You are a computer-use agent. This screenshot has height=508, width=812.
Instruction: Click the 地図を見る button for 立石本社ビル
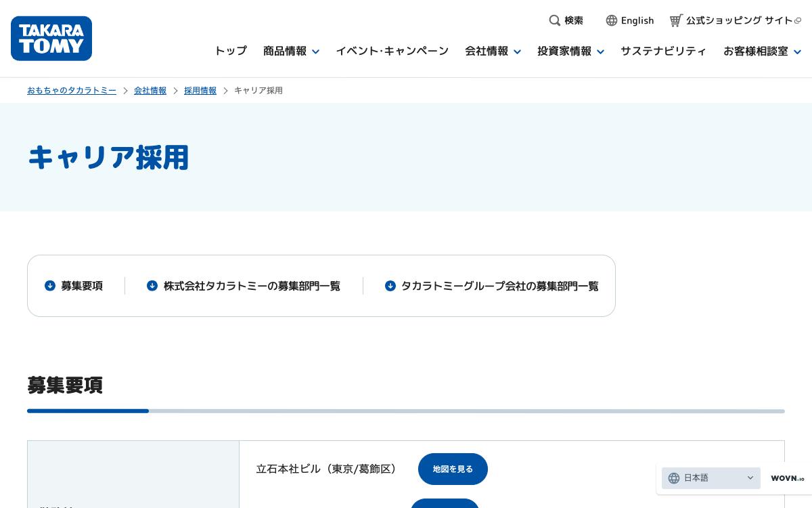tap(453, 469)
